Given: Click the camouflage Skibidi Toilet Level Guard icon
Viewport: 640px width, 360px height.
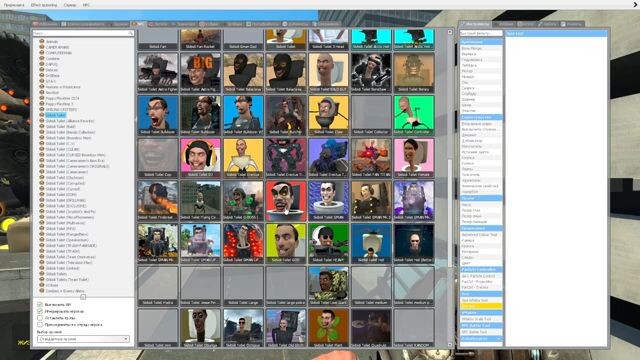Looking at the screenshot, I should click(x=328, y=286).
